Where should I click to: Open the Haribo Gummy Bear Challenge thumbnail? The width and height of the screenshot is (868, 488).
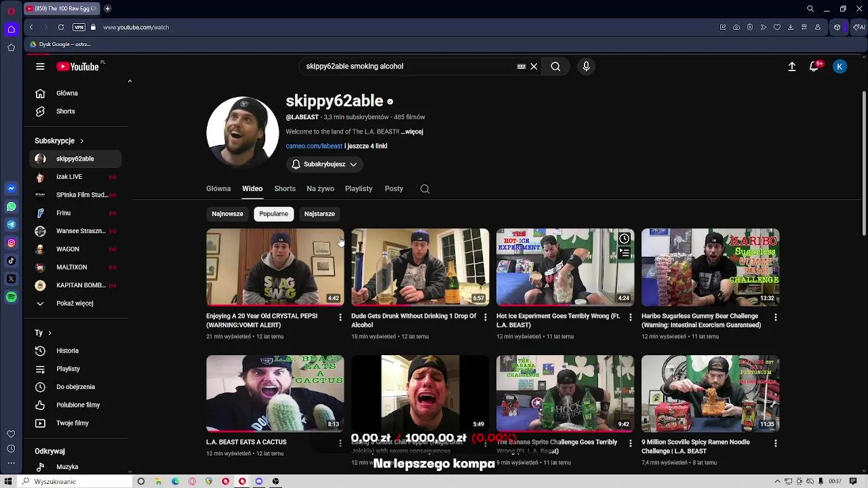(710, 268)
